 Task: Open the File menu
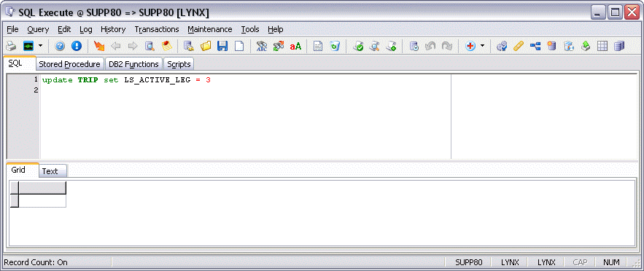pos(12,29)
